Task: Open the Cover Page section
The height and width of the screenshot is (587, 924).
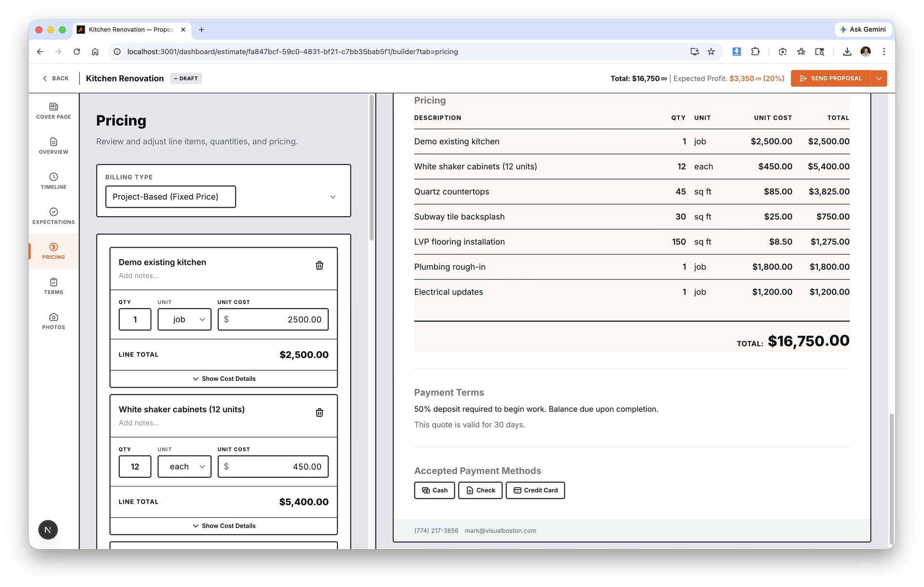Action: (x=53, y=111)
